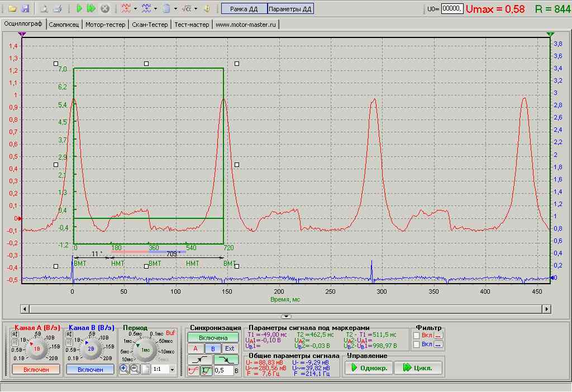Open dropdown arrow next to red waveform icon

(136, 9)
